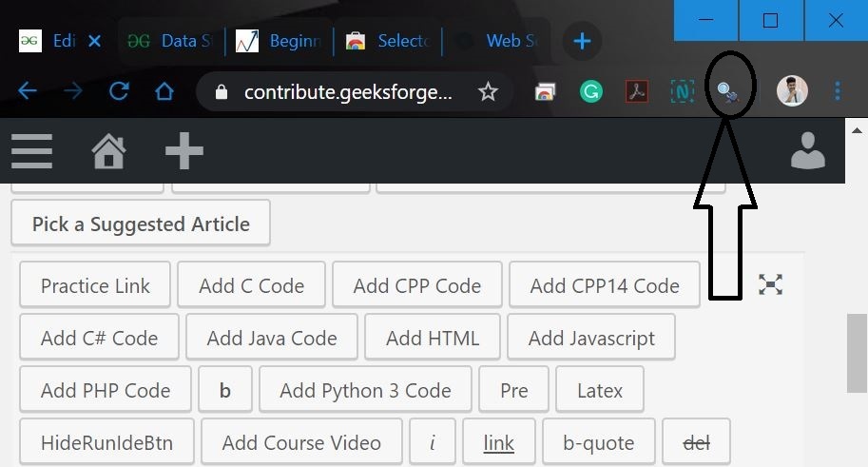This screenshot has height=467, width=868.
Task: Click the page vertical scrollbar thumb
Action: (x=857, y=354)
